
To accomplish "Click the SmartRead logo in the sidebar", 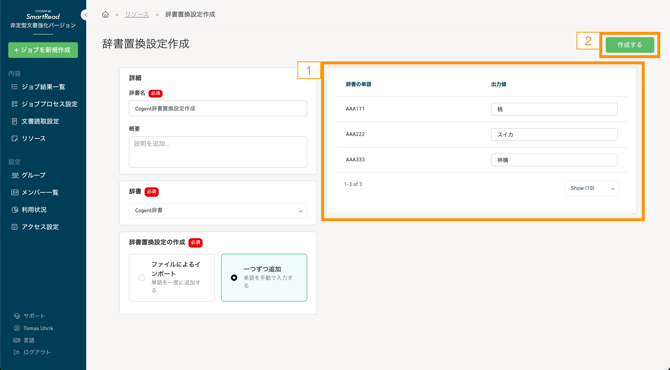I will coord(43,16).
